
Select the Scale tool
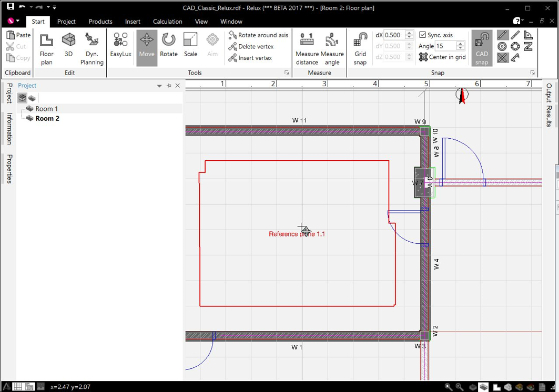pyautogui.click(x=190, y=48)
